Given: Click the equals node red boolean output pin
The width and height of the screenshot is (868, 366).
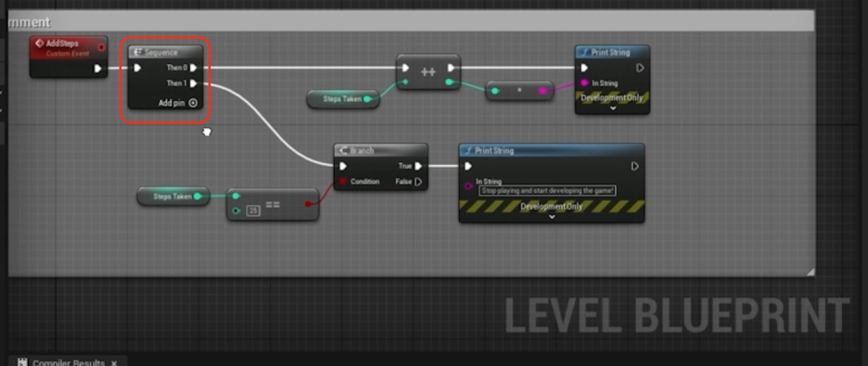Looking at the screenshot, I should (308, 204).
